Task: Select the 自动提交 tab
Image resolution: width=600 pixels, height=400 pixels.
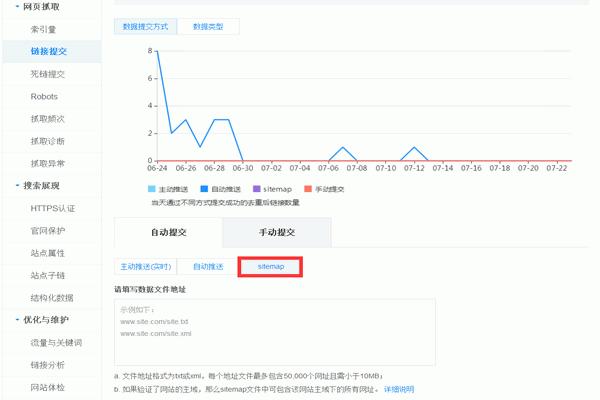Action: pos(168,232)
